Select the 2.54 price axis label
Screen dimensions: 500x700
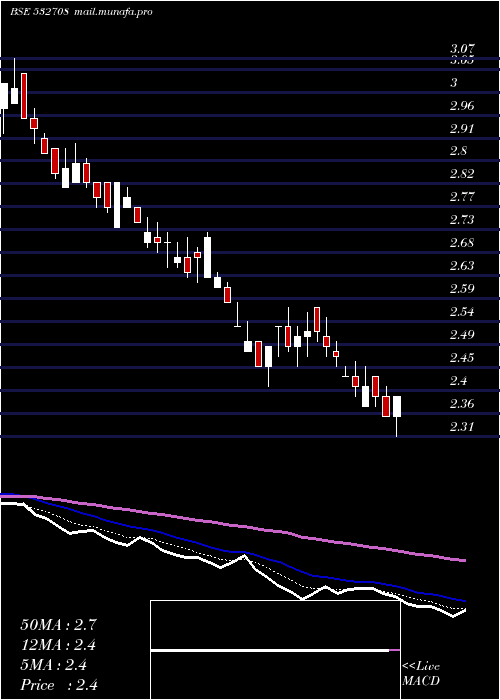[x=462, y=312]
